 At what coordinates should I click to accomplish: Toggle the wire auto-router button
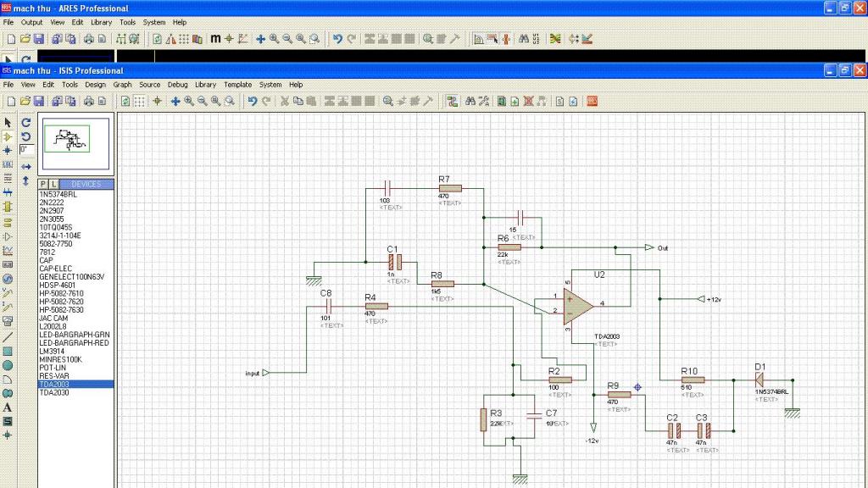point(452,101)
